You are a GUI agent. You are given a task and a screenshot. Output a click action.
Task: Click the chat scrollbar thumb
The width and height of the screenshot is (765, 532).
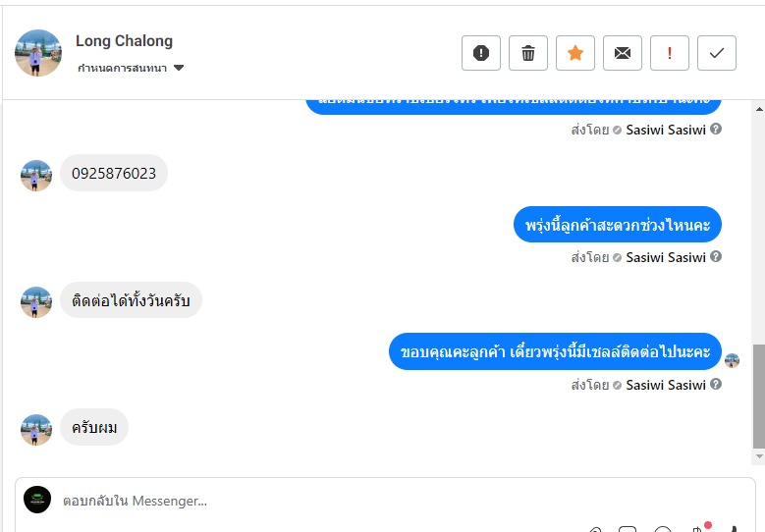click(x=759, y=396)
